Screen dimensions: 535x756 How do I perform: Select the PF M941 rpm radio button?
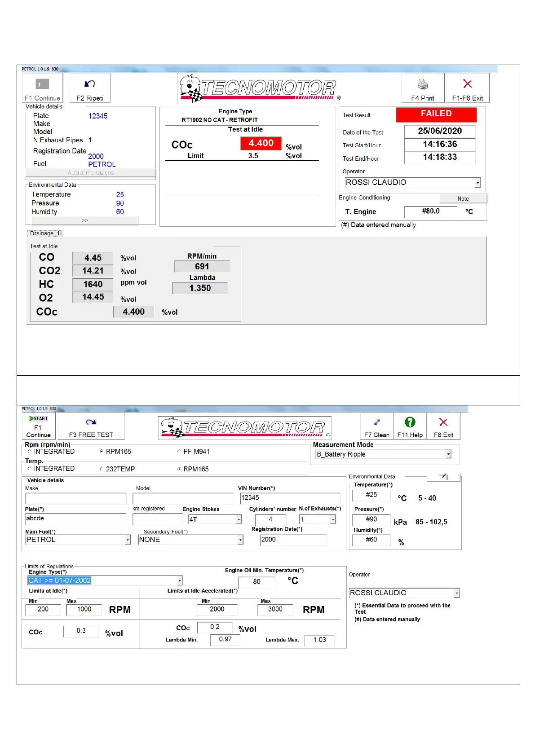click(x=179, y=452)
